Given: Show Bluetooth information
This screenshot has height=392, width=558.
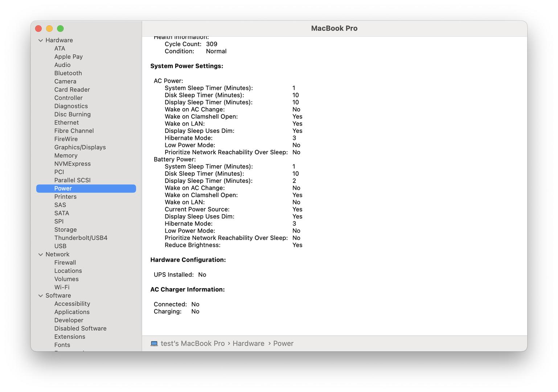Looking at the screenshot, I should (68, 73).
